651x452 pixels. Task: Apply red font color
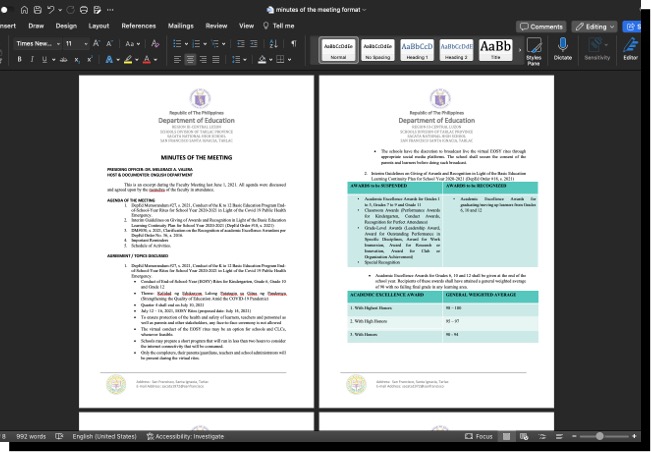tap(147, 60)
